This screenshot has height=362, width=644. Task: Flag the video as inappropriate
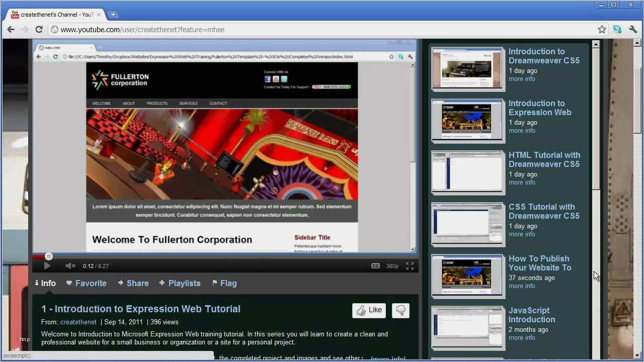pos(224,283)
